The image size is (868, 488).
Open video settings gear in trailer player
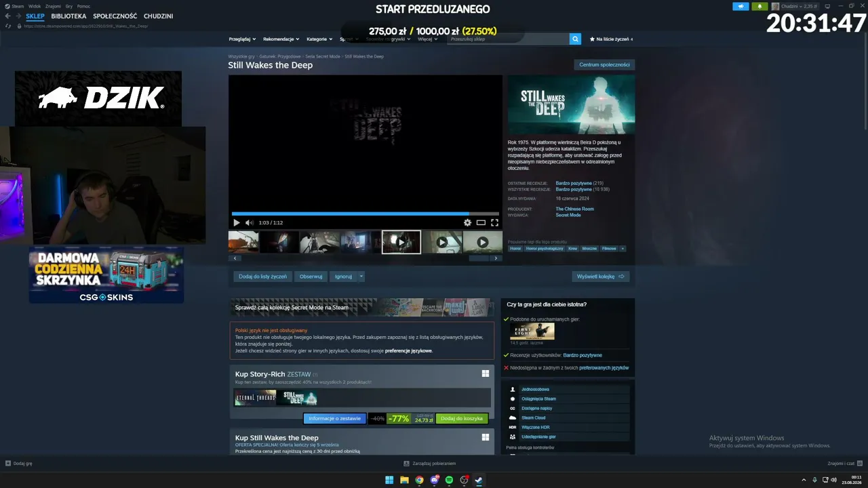click(467, 222)
